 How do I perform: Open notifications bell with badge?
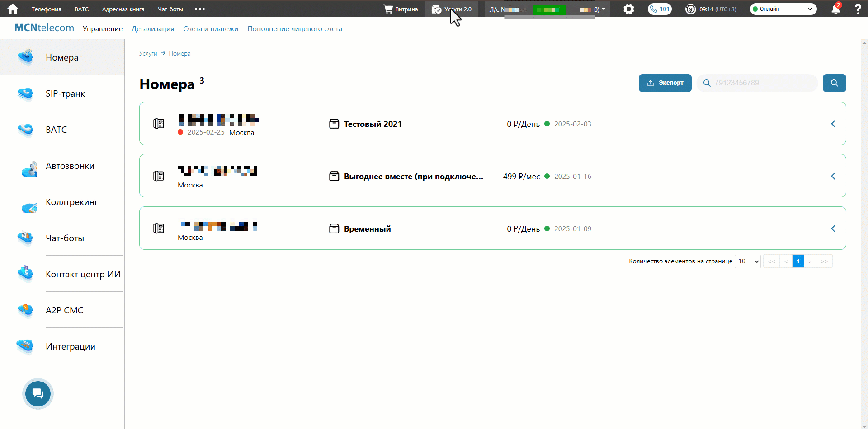pos(835,9)
